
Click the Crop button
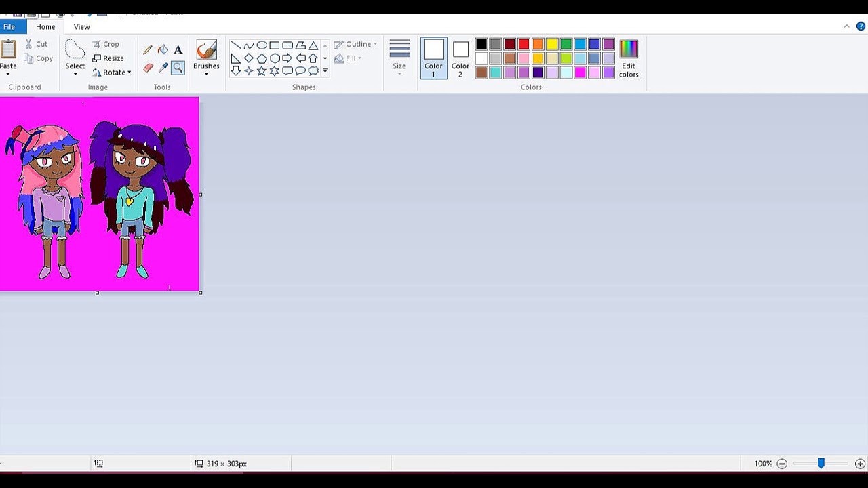106,44
